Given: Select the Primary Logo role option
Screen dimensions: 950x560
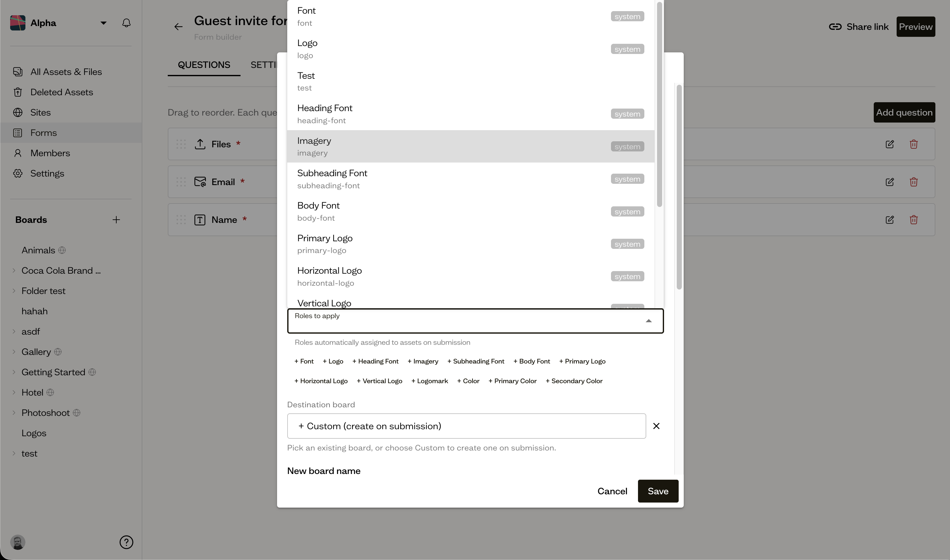Looking at the screenshot, I should pyautogui.click(x=471, y=244).
